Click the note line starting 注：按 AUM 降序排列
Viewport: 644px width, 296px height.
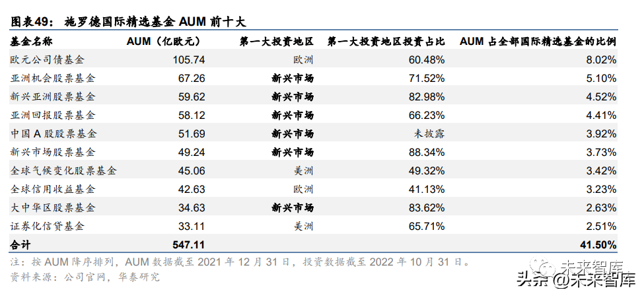coord(240,262)
